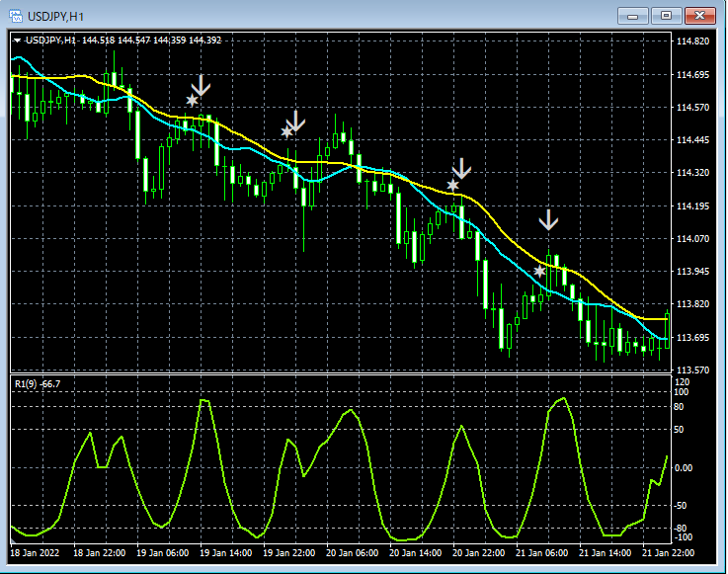Screen dimensions: 728x574
Task: Click the 114.195 price level label
Action: tap(692, 206)
